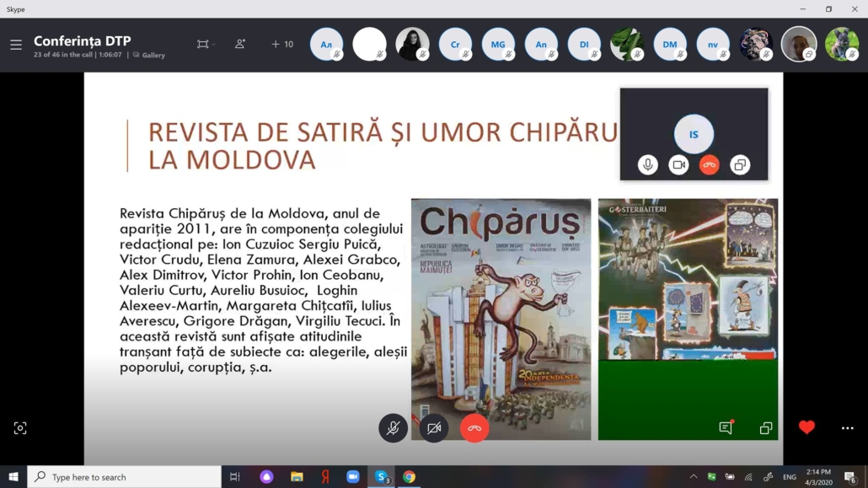Click the Conferința DTP call title
The image size is (868, 488).
[83, 41]
